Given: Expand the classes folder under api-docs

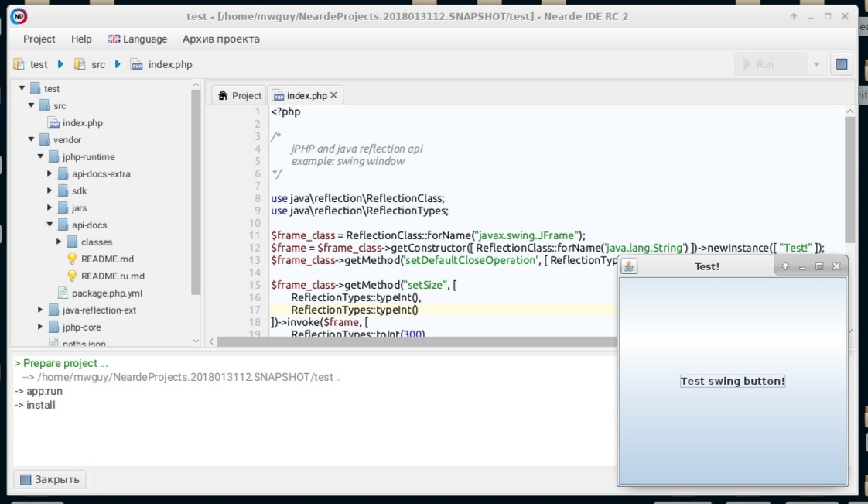Looking at the screenshot, I should 58,242.
